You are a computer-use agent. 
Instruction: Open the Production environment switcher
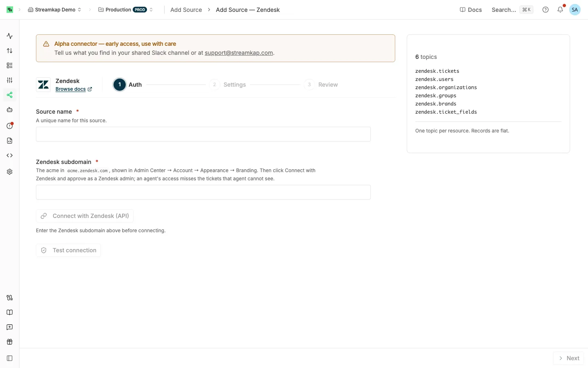coord(126,10)
